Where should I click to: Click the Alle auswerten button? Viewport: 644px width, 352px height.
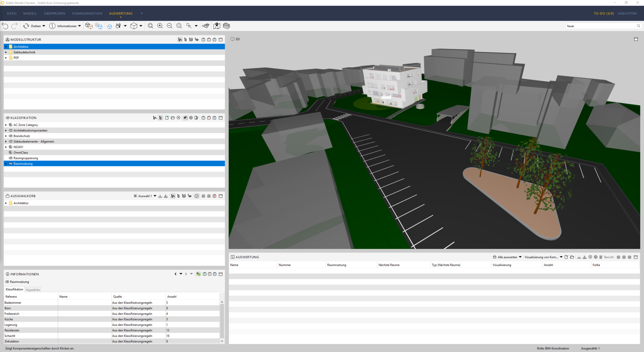[x=505, y=257]
